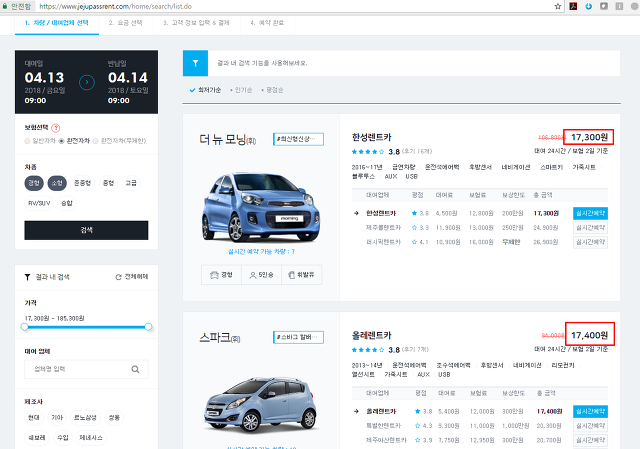The image size is (640, 449).
Task: Click the 휘발유 fuel info box
Action: 301,275
